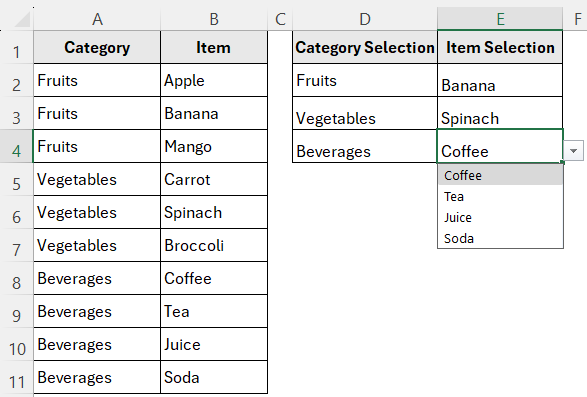Select the Mango cell
The image size is (587, 397).
click(214, 146)
